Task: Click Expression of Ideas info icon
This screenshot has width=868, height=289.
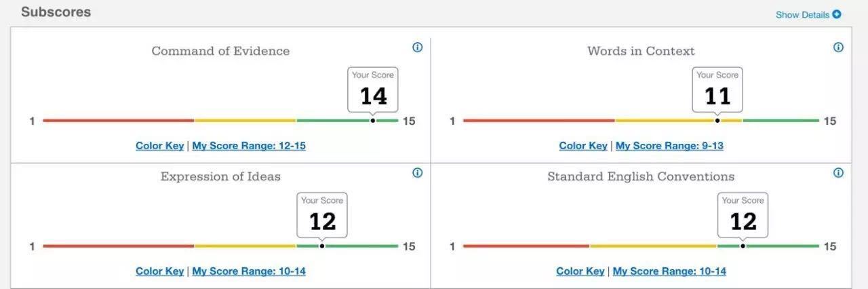Action: 417,173
